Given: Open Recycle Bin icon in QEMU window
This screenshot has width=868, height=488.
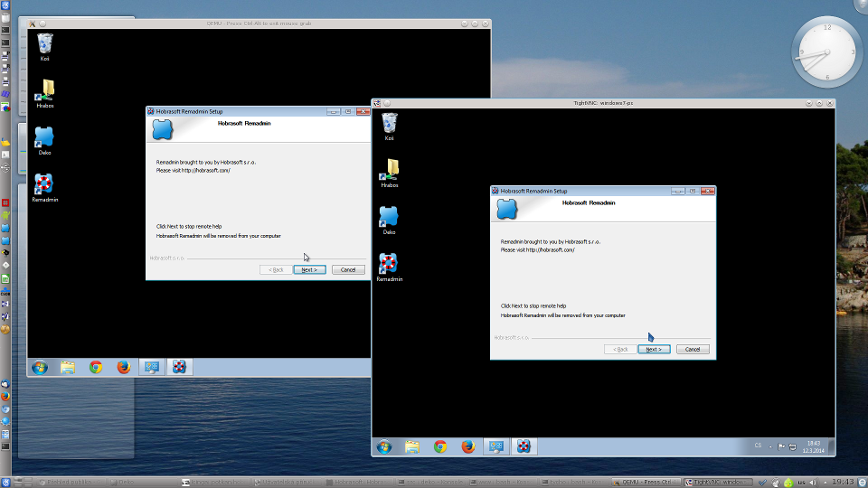Looking at the screenshot, I should click(45, 46).
